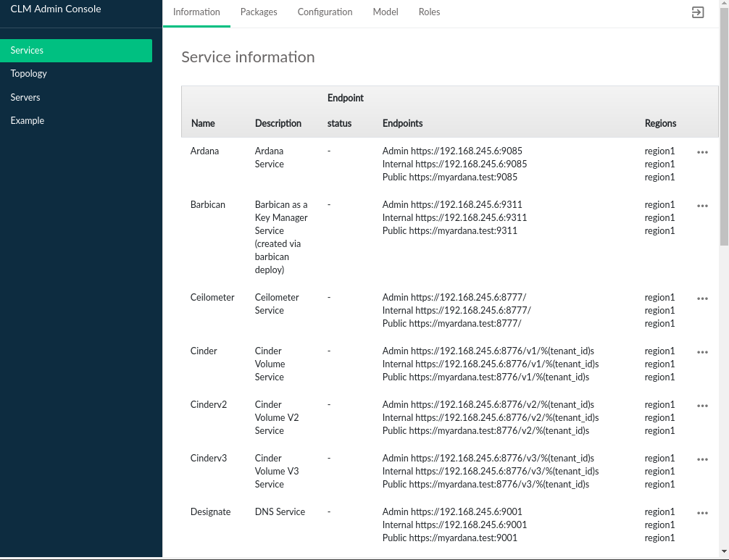This screenshot has height=560, width=729.
Task: Click the ellipsis icon for Cinder service
Action: (702, 352)
